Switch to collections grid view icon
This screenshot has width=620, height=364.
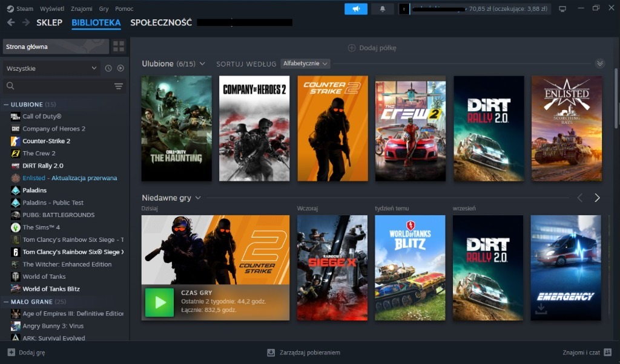pyautogui.click(x=119, y=47)
